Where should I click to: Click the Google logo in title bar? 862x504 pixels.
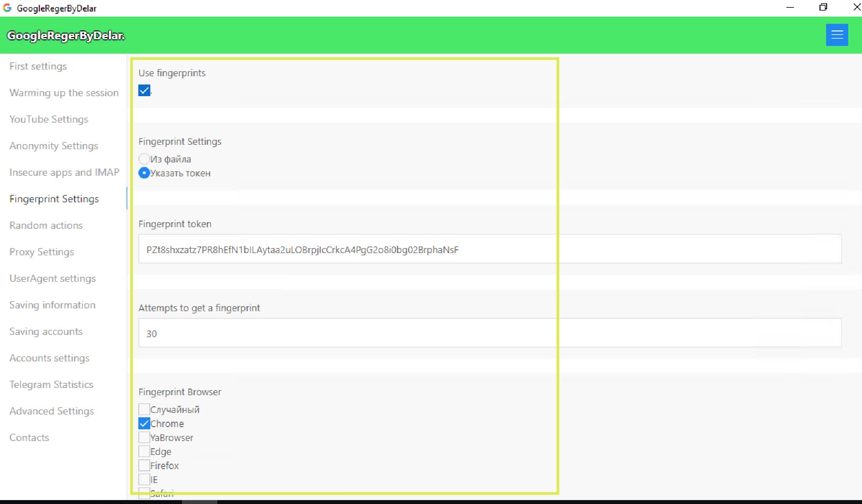[7, 8]
